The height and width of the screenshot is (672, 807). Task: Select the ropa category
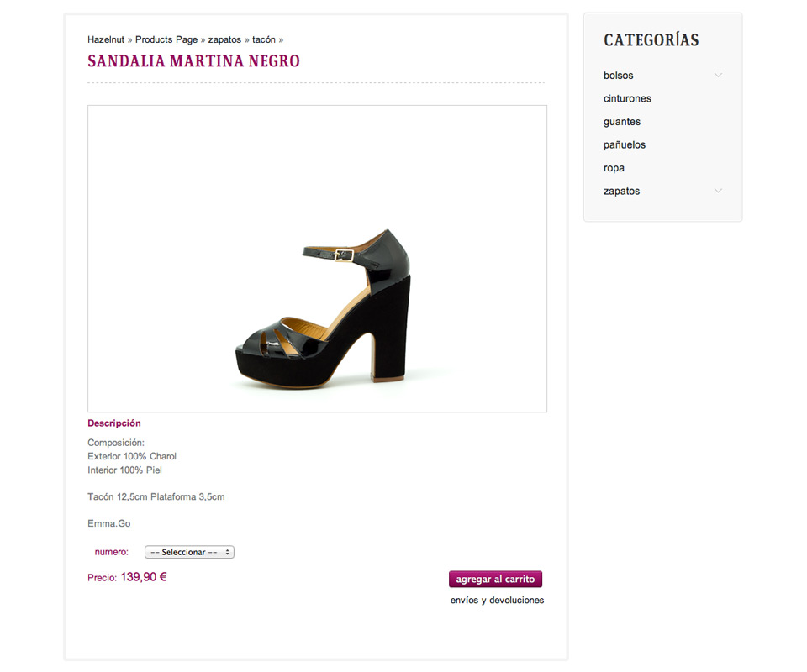614,168
